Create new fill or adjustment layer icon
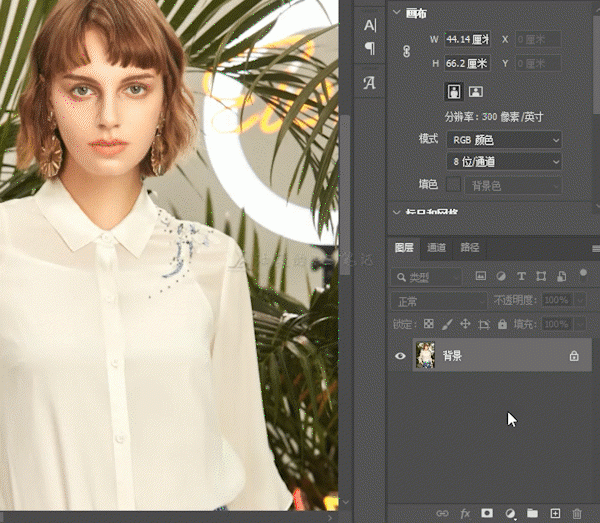Viewport: 600px width, 523px height. coord(510,513)
